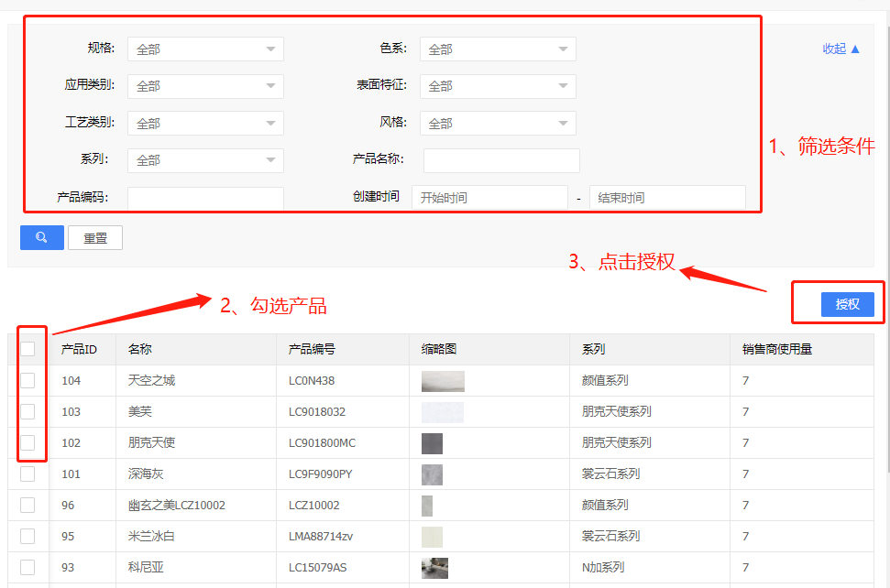Toggle the select-all header checkbox
Image resolution: width=890 pixels, height=588 pixels.
(x=27, y=349)
